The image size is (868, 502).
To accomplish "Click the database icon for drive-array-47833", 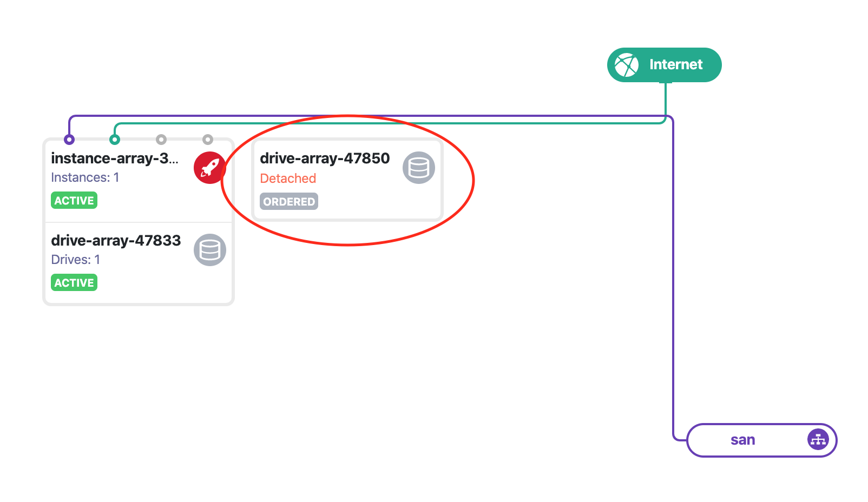I will click(x=210, y=250).
